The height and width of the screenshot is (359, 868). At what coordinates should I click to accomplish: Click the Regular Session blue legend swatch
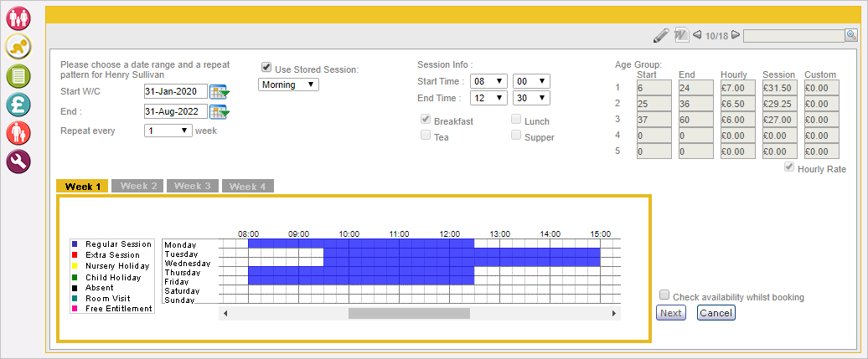[75, 244]
